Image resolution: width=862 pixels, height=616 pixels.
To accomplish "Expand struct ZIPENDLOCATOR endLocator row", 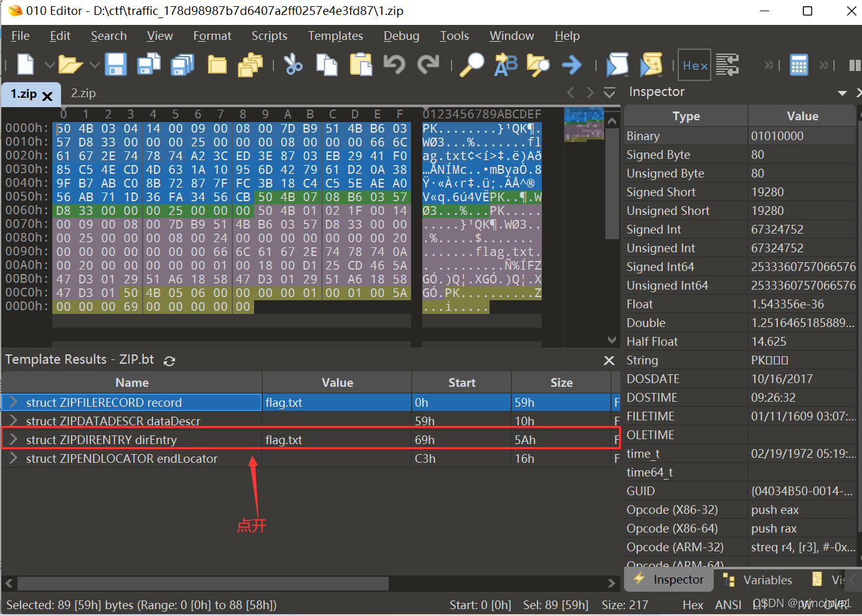I will 14,458.
